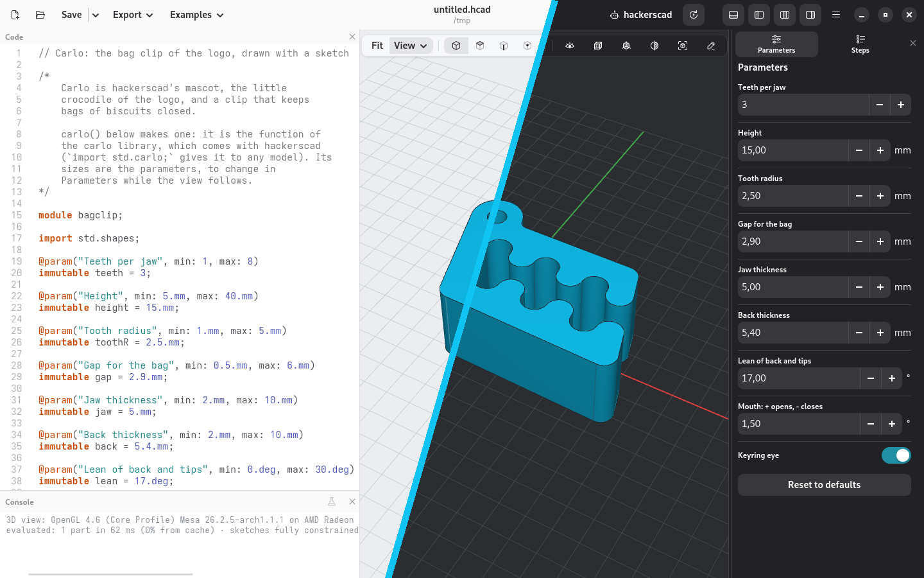Open the Export dropdown menu
The image size is (924, 578).
[x=133, y=15]
